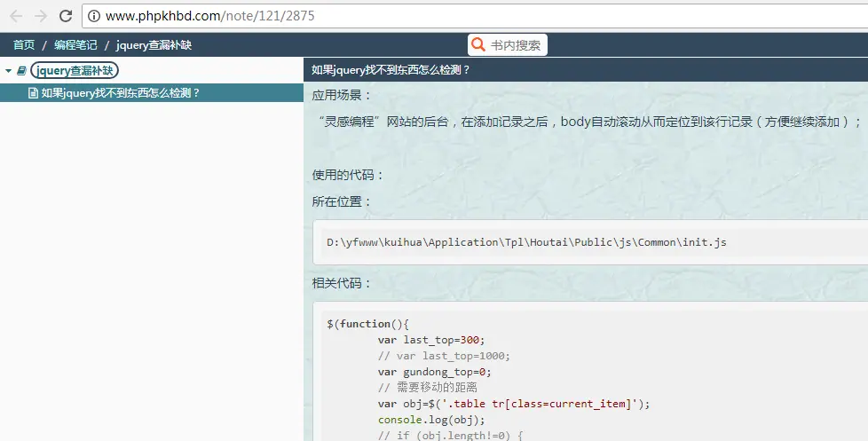Collapse the jquery查漏补缺 tree arrow

point(8,71)
